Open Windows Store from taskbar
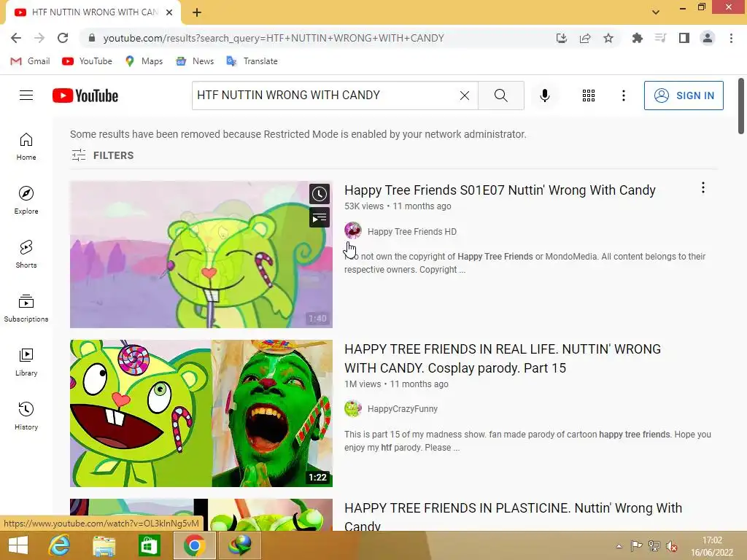 [x=149, y=545]
